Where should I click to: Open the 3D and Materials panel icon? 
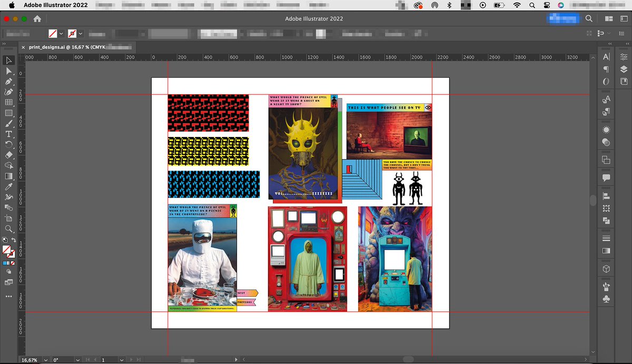point(606,269)
